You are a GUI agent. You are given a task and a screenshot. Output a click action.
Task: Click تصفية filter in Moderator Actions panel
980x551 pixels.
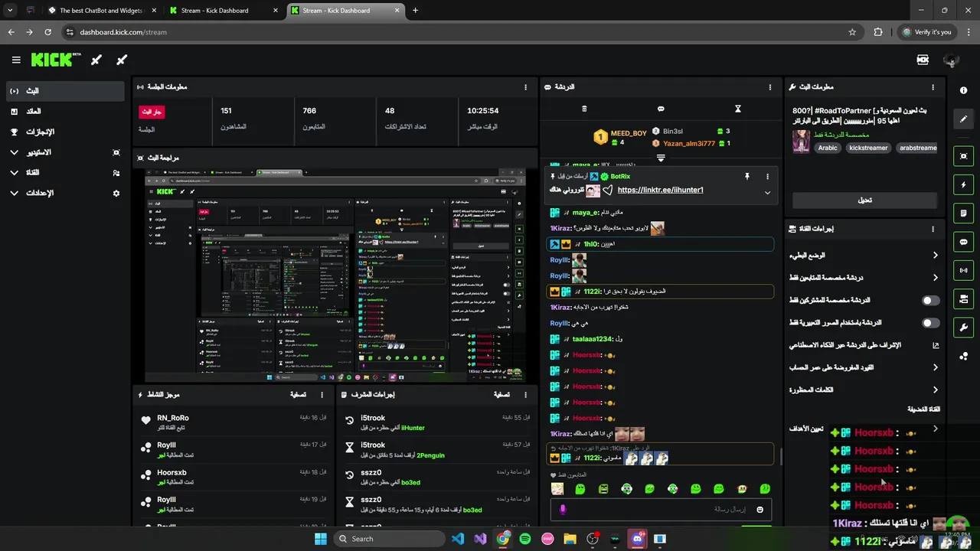(x=501, y=395)
